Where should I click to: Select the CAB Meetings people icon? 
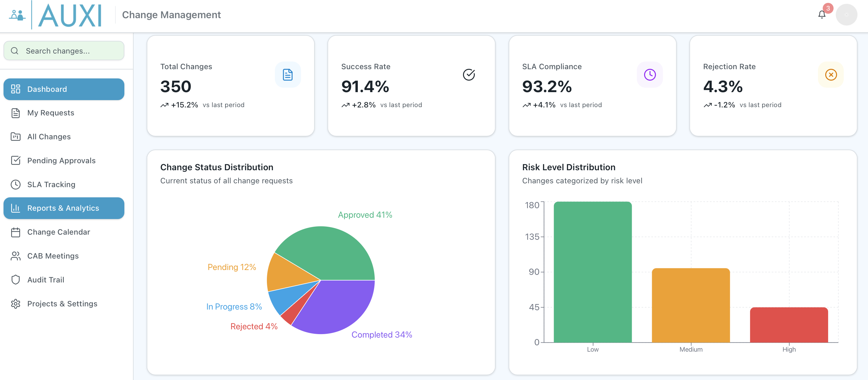coord(16,256)
